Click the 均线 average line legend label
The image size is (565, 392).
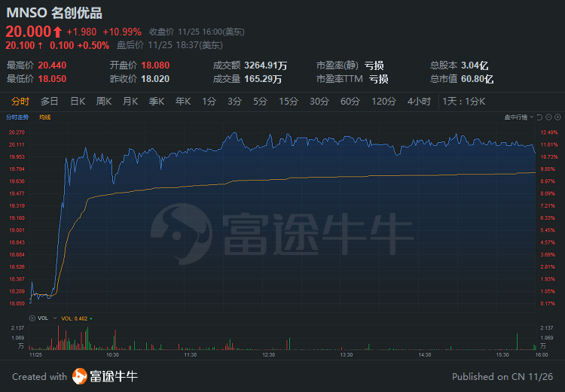tap(44, 117)
